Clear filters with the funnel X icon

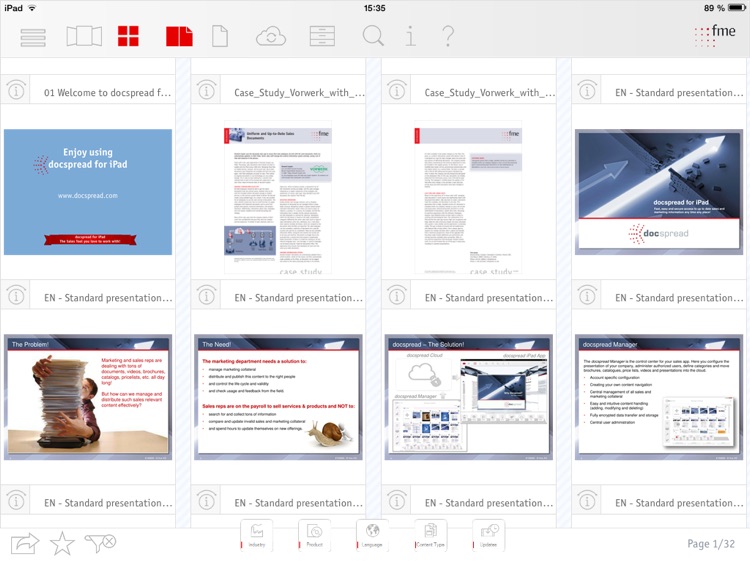[x=100, y=543]
